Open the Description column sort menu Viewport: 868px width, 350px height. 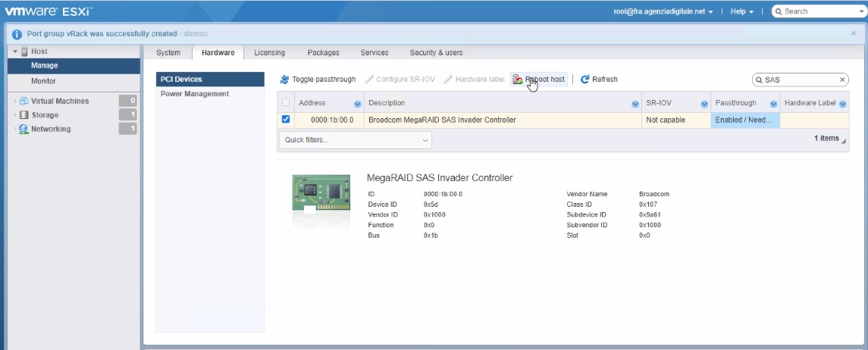pyautogui.click(x=635, y=104)
